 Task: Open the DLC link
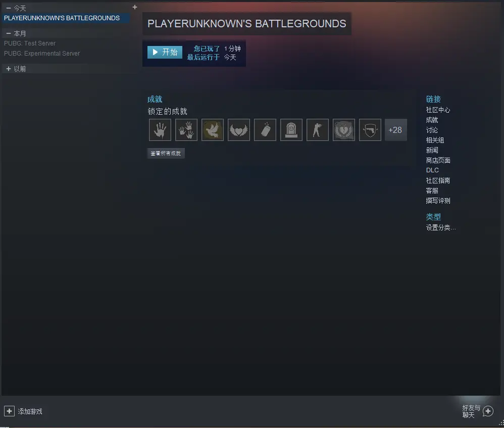(x=432, y=170)
